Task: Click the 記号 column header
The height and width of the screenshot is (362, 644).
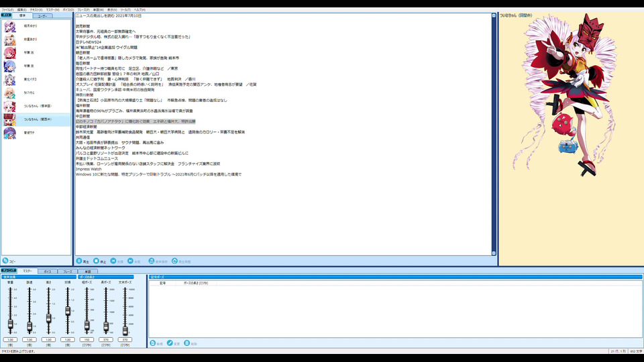Action: click(162, 283)
